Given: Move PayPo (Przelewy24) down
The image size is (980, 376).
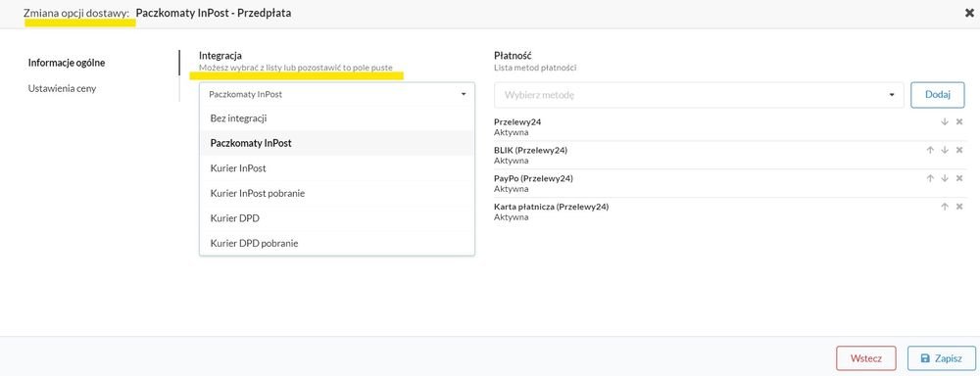Looking at the screenshot, I should tap(945, 178).
